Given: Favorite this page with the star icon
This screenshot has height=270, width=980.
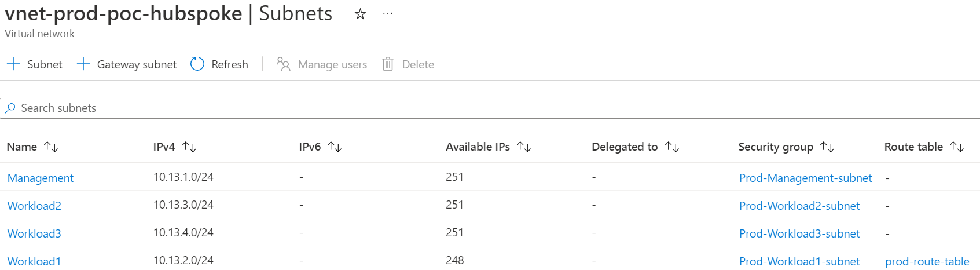Looking at the screenshot, I should (360, 14).
